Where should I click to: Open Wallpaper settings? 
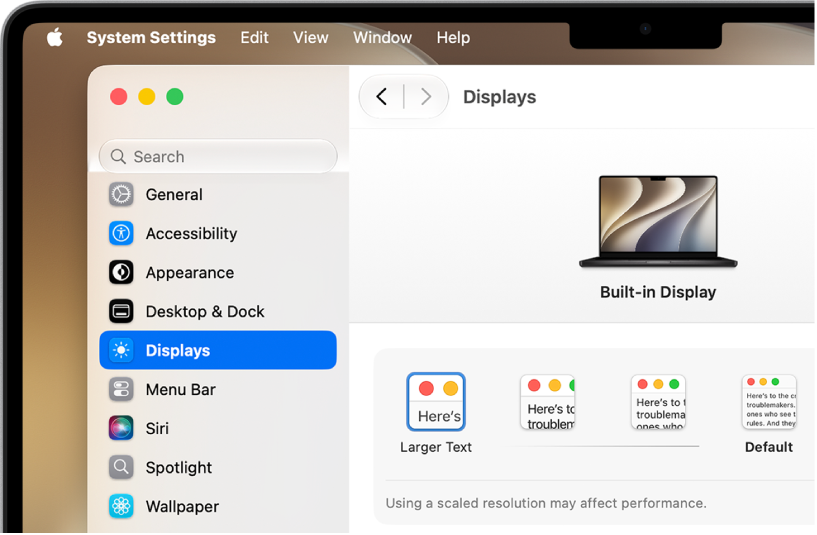pos(218,506)
